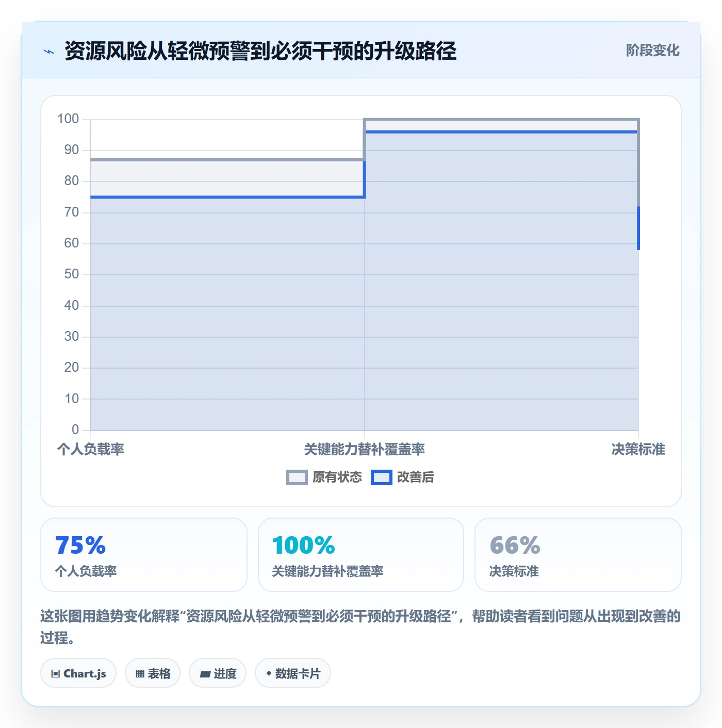Click the bar icon in the 进度 chip
Image resolution: width=722 pixels, height=728 pixels.
(x=205, y=674)
